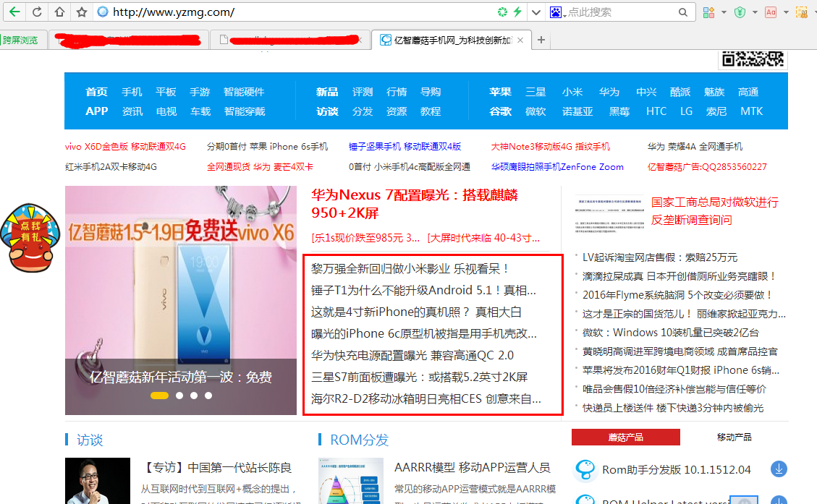
Task: Click the 点此搜索 search field
Action: 620,12
